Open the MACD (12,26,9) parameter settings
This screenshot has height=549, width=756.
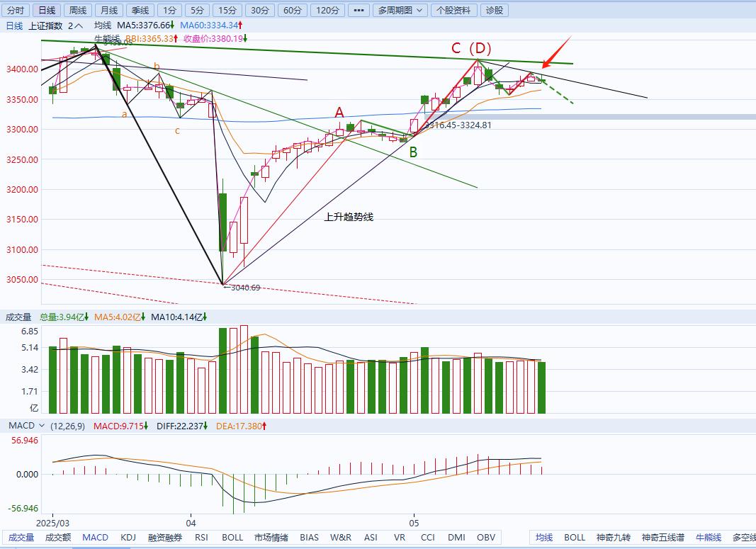[69, 426]
